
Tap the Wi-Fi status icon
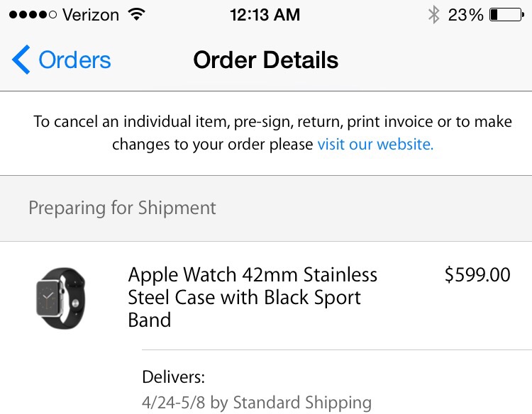tap(137, 15)
